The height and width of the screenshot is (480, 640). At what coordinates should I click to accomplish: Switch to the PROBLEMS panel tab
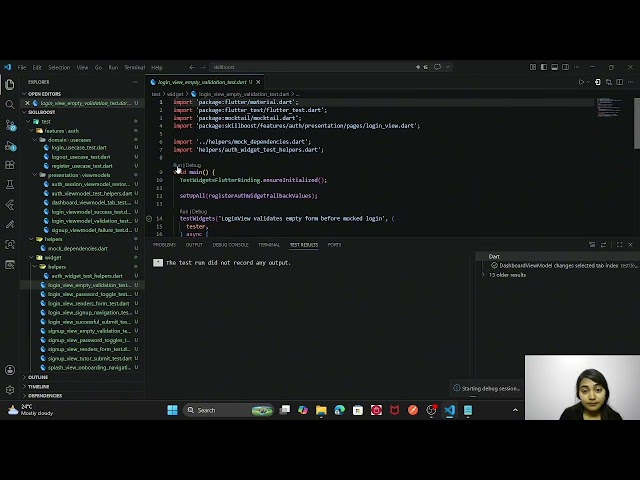164,244
